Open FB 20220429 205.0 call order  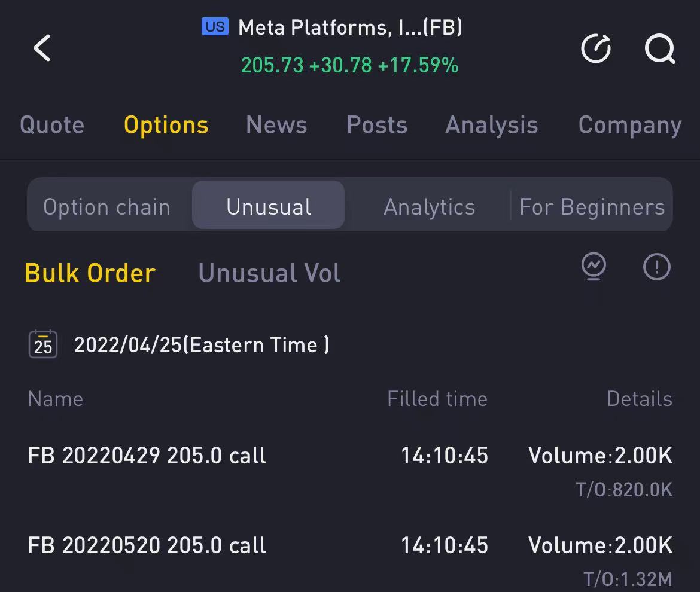pyautogui.click(x=147, y=456)
